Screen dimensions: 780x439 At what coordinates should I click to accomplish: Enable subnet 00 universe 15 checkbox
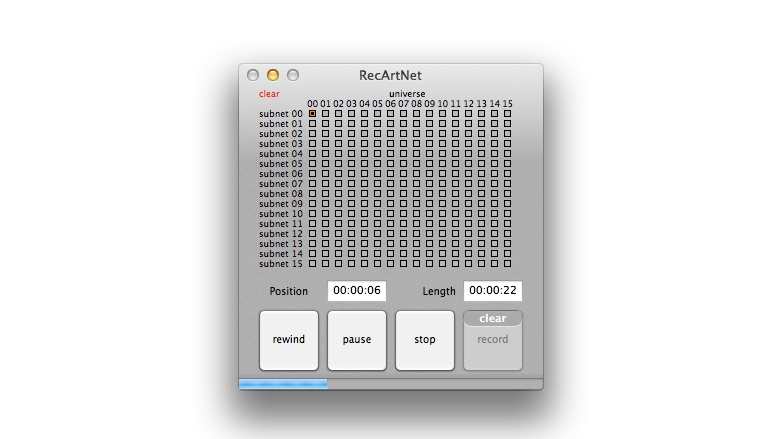pyautogui.click(x=507, y=114)
